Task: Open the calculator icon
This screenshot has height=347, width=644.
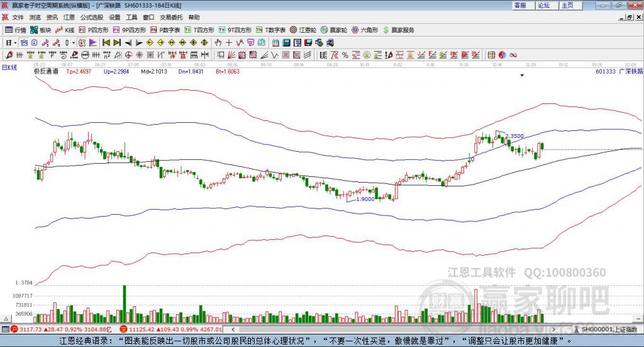Action: 286,43
